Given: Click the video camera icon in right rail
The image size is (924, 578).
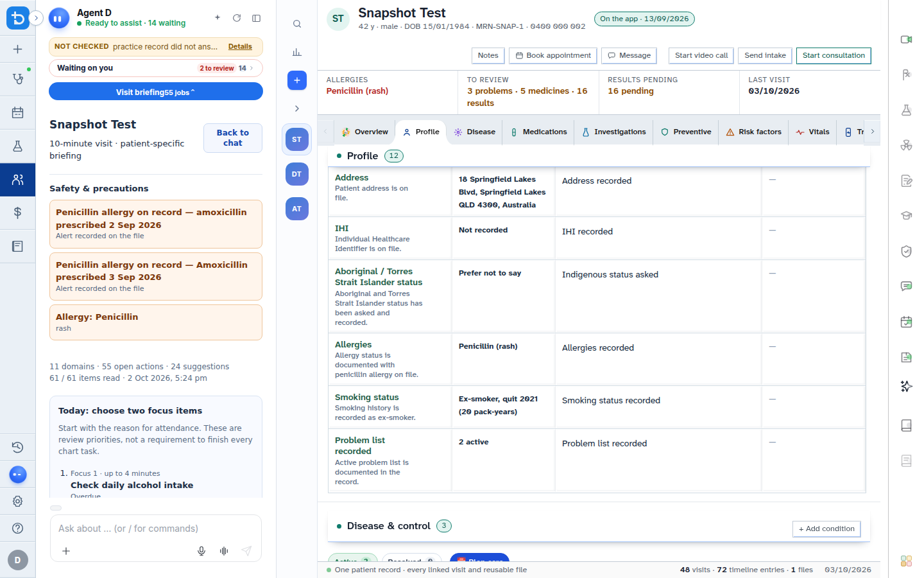Looking at the screenshot, I should tap(906, 40).
